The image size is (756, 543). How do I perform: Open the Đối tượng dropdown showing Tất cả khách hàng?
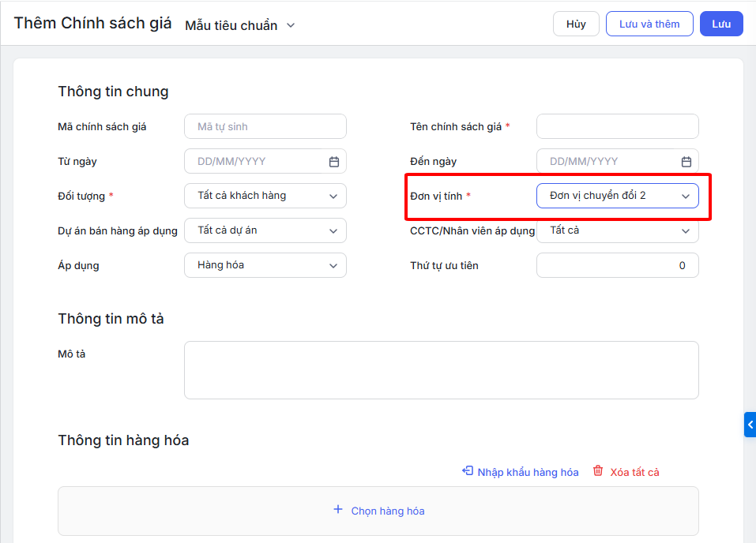265,196
